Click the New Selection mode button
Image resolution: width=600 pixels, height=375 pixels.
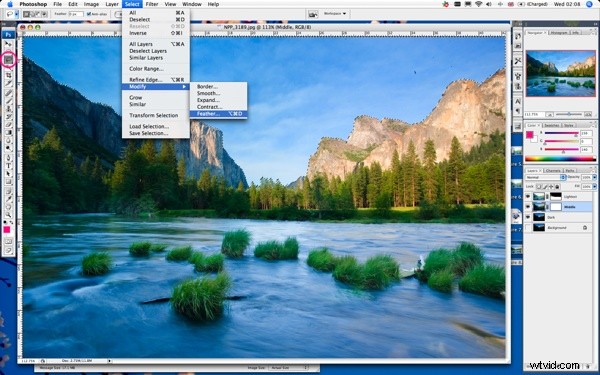point(26,14)
